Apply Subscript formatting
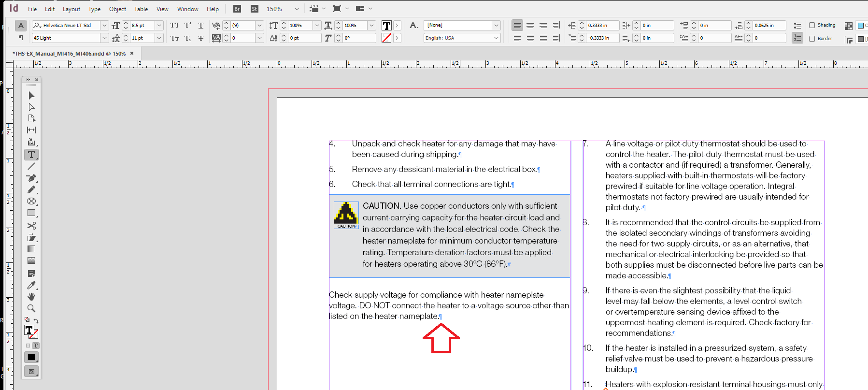Viewport: 868px width, 390px height. point(188,38)
